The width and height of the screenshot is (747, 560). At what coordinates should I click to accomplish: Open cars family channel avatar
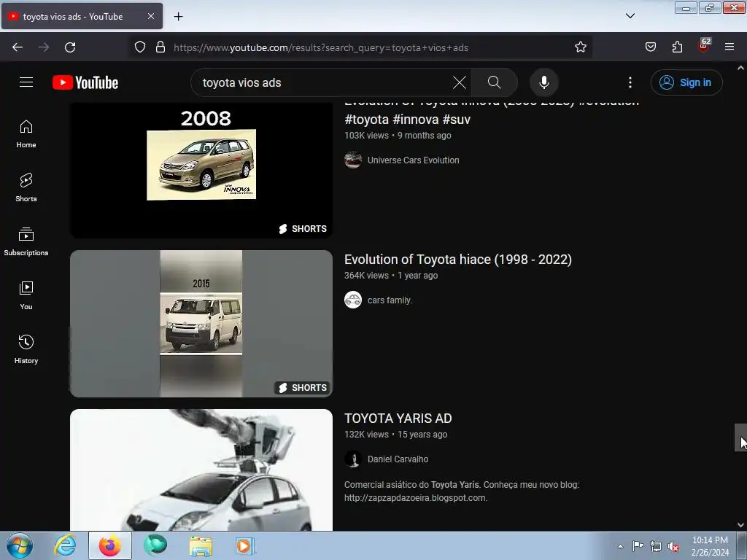point(353,300)
